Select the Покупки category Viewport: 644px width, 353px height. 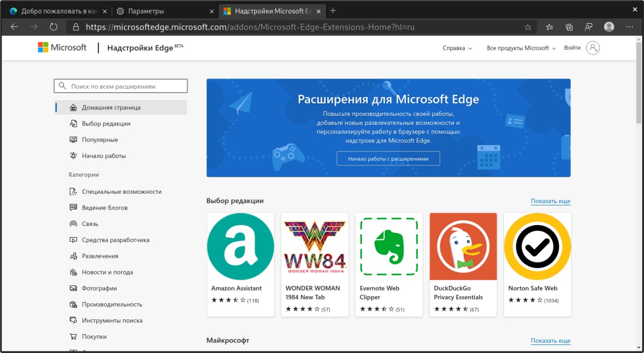click(121, 336)
